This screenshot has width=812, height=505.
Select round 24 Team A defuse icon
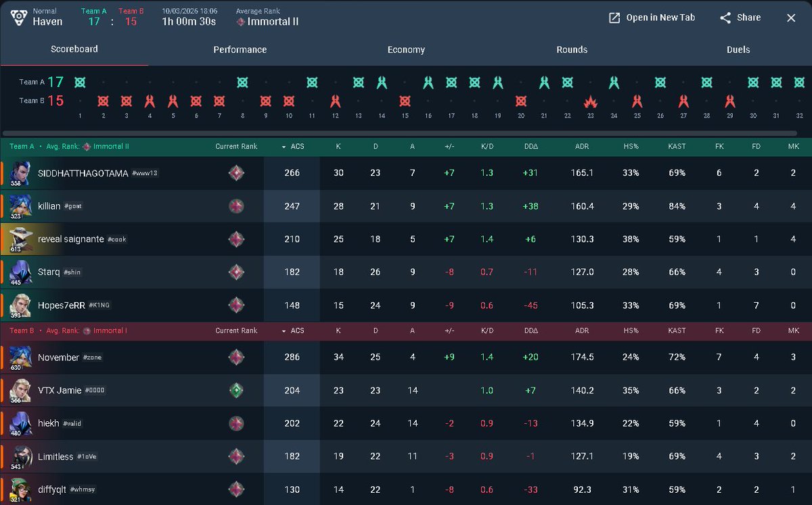click(614, 82)
